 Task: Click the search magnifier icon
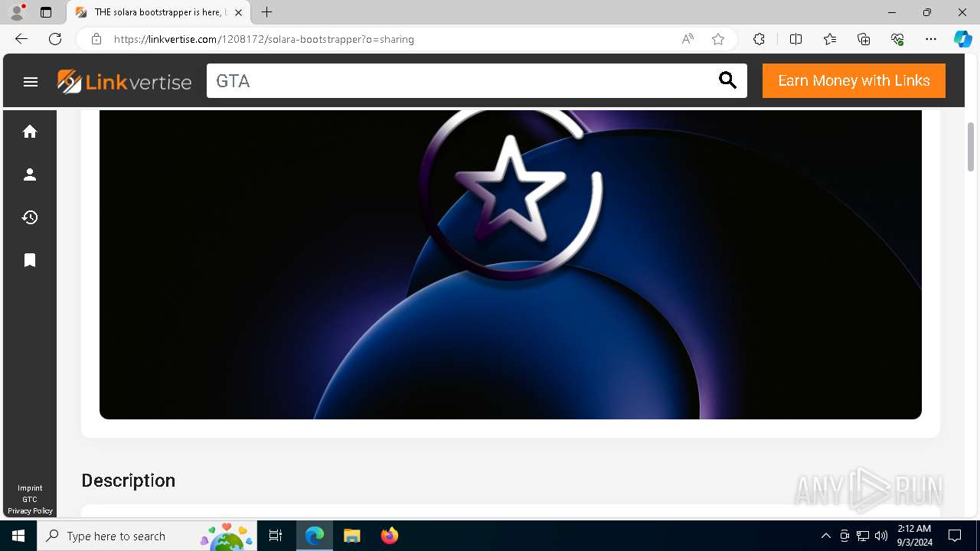click(727, 80)
